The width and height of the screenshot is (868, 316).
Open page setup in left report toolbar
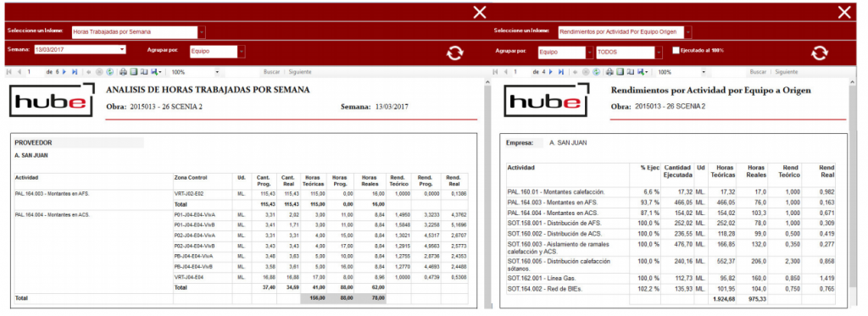[144, 72]
